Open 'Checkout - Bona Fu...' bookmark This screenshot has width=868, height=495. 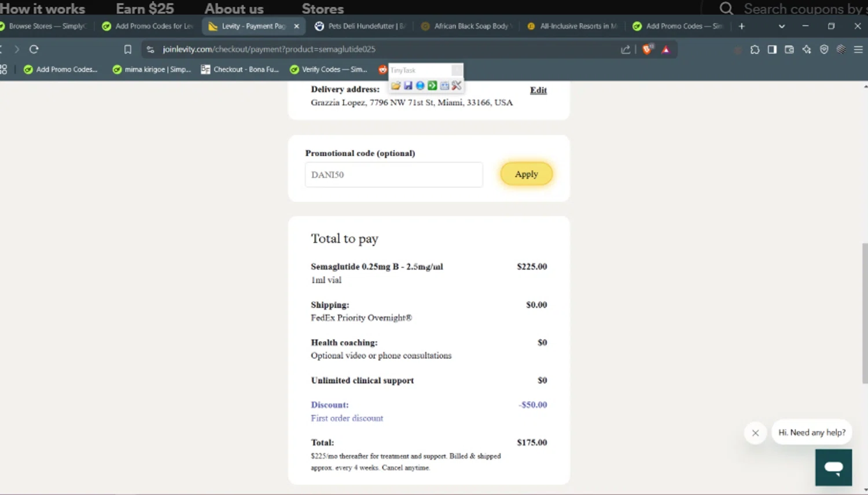[x=240, y=69]
